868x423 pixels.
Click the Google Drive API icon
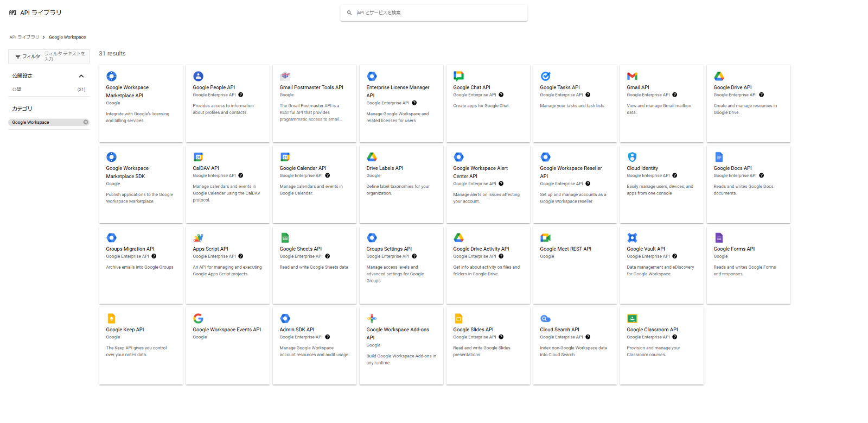pyautogui.click(x=719, y=76)
